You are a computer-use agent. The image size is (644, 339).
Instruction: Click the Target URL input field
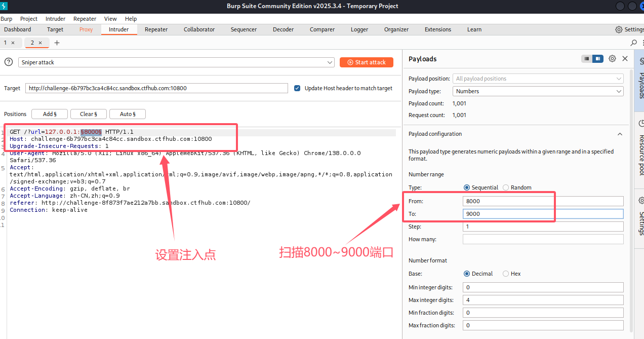click(156, 88)
